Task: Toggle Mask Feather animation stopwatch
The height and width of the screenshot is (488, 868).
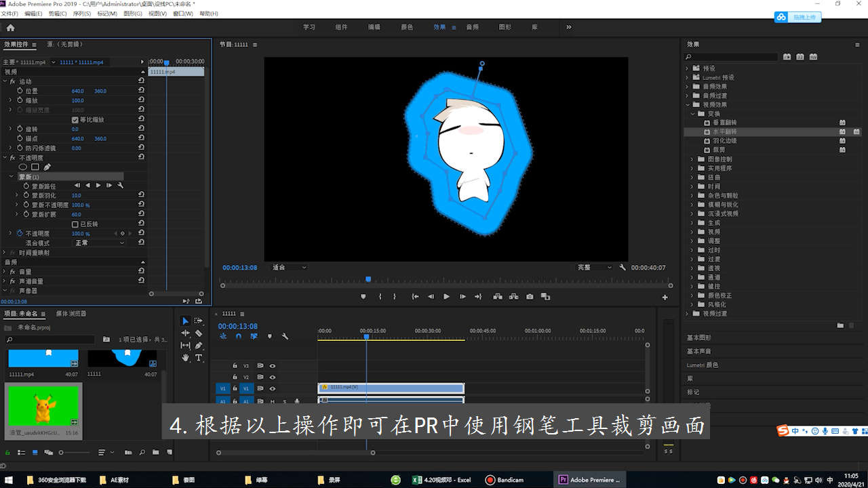Action: 26,195
